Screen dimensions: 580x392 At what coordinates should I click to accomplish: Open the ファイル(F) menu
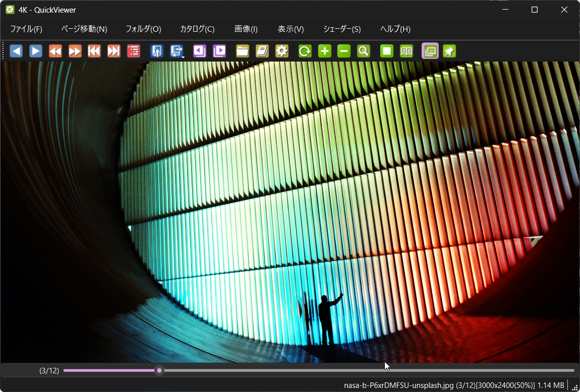coord(26,29)
